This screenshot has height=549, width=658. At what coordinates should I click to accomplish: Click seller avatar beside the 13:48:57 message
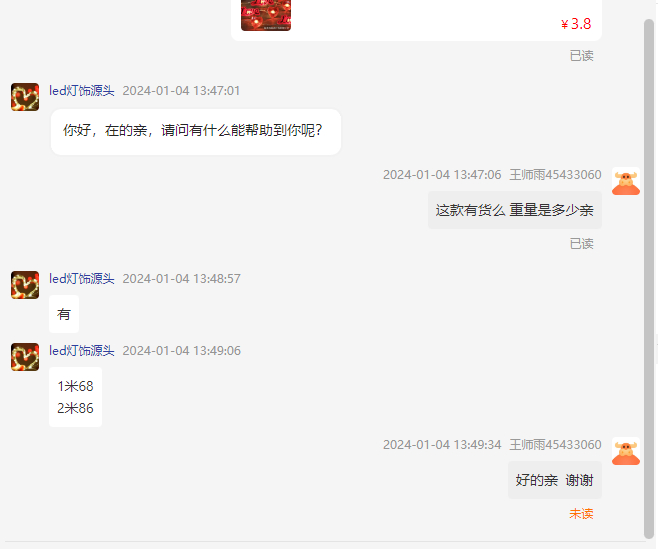[25, 285]
